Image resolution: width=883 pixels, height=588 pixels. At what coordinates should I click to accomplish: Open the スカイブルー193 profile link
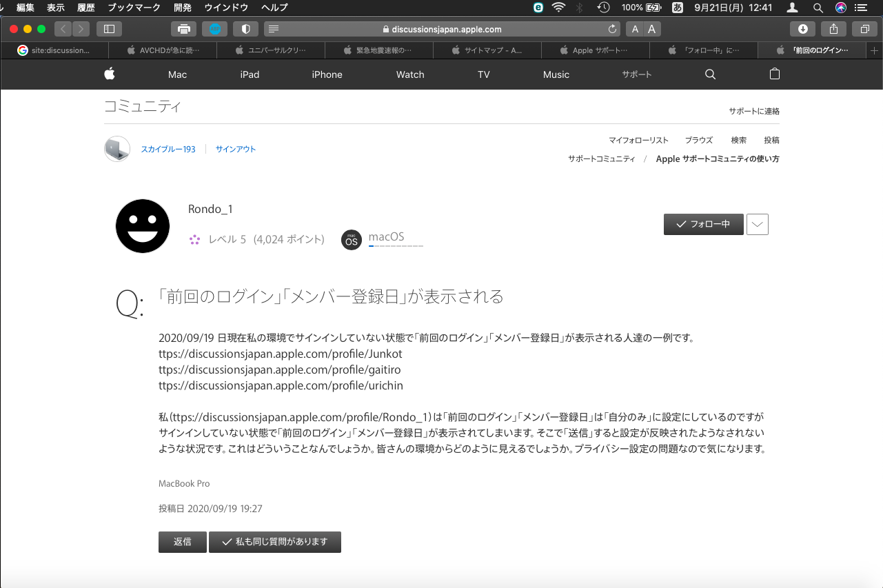pyautogui.click(x=168, y=149)
